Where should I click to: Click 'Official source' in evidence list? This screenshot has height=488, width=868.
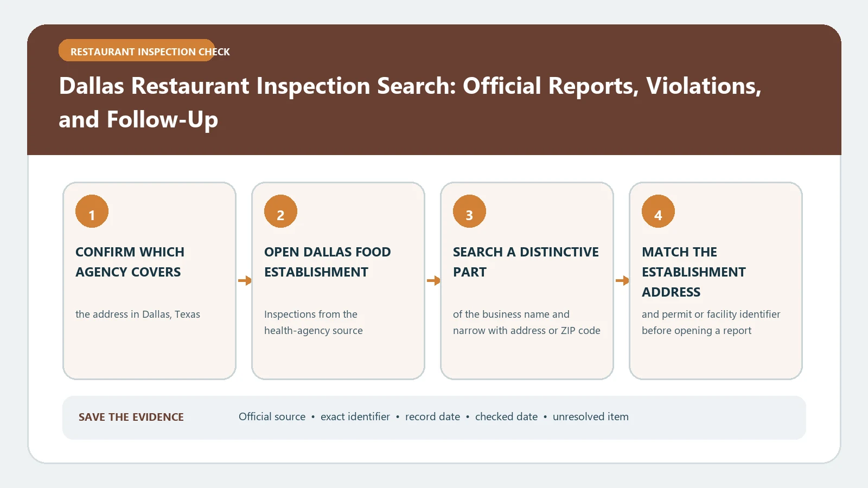pyautogui.click(x=272, y=417)
